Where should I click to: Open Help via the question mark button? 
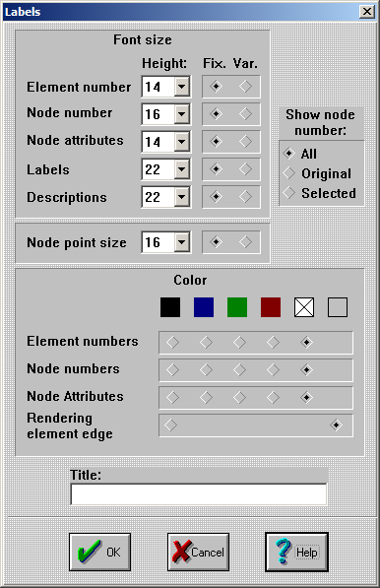(x=296, y=552)
